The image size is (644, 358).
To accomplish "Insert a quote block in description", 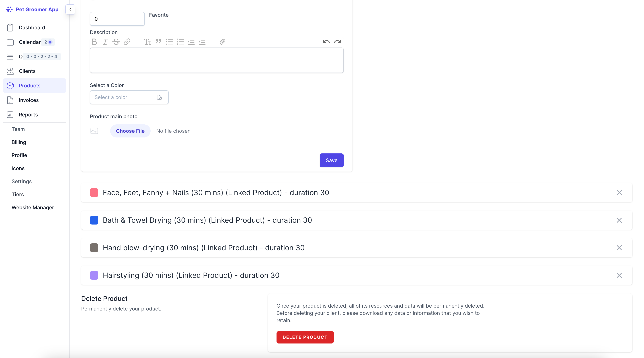I will tap(159, 42).
